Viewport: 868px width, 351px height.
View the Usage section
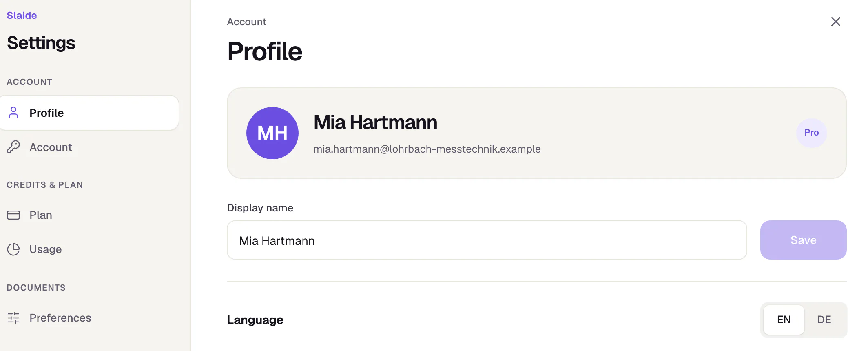89,249
